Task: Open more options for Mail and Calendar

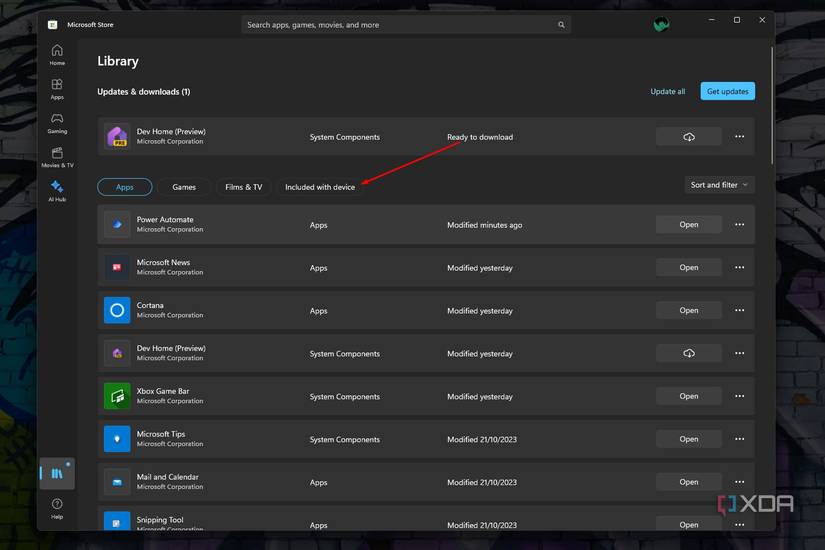Action: (739, 482)
